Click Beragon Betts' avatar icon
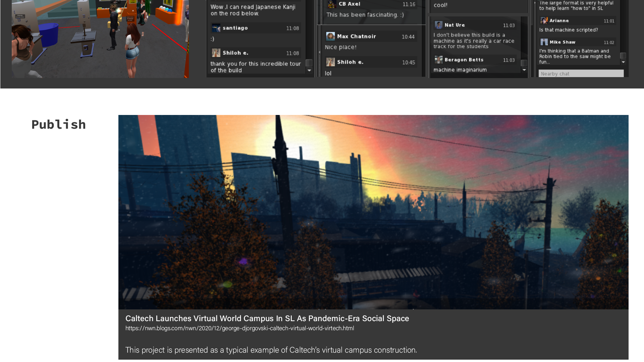 [x=438, y=60]
